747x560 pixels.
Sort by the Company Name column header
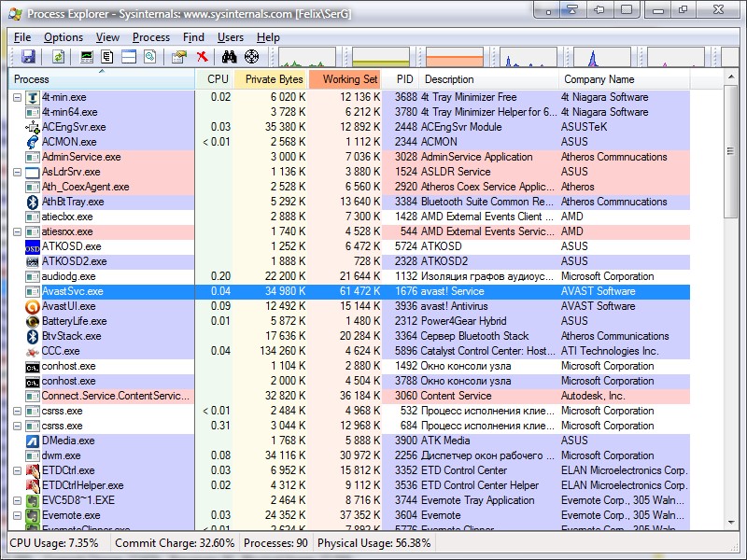(x=624, y=79)
